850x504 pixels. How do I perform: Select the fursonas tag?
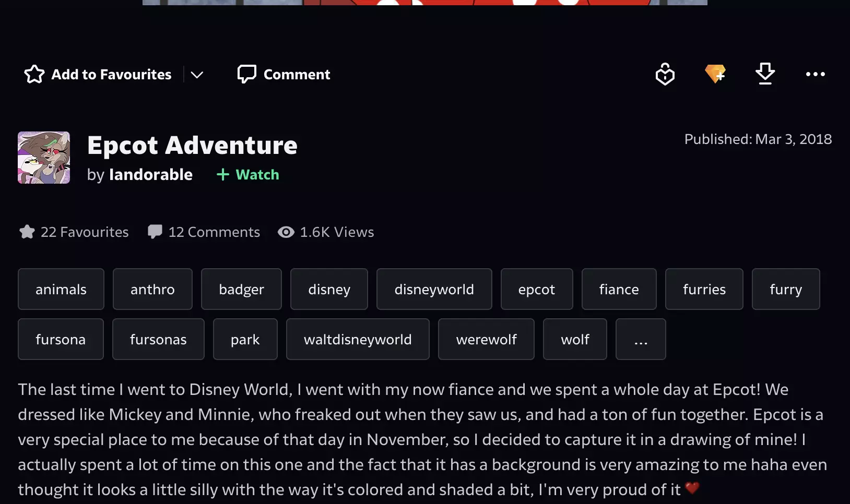pos(158,339)
